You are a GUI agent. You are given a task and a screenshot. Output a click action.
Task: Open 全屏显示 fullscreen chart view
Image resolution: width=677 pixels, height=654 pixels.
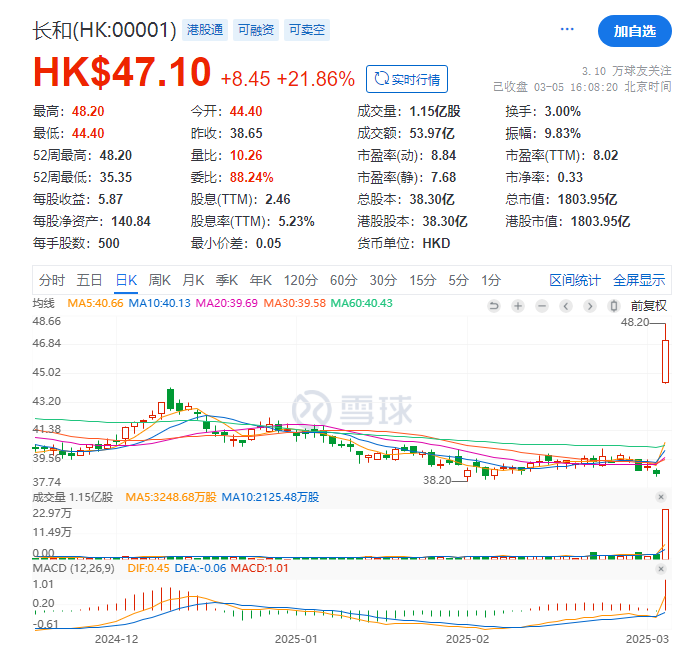tap(639, 280)
